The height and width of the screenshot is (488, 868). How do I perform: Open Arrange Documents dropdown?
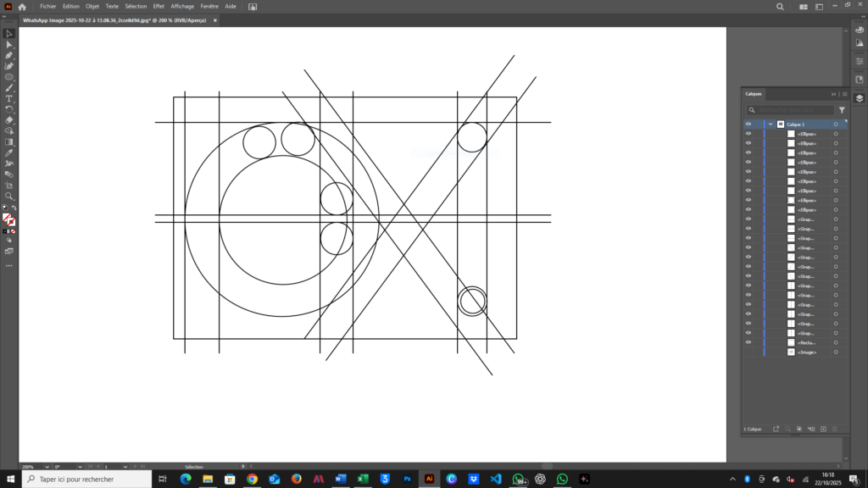click(804, 7)
